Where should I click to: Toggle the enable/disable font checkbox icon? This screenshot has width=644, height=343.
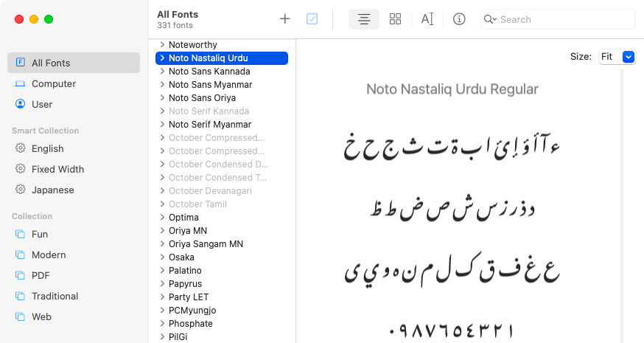[312, 19]
